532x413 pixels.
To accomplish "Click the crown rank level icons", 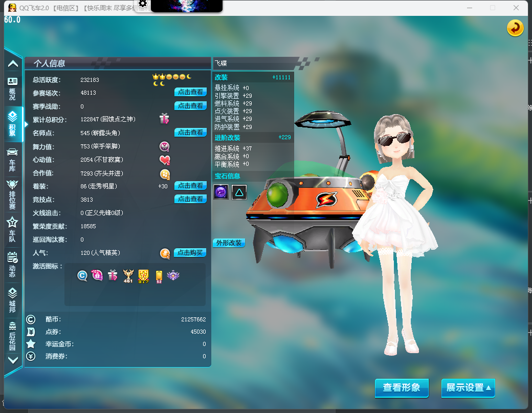I will pos(172,80).
